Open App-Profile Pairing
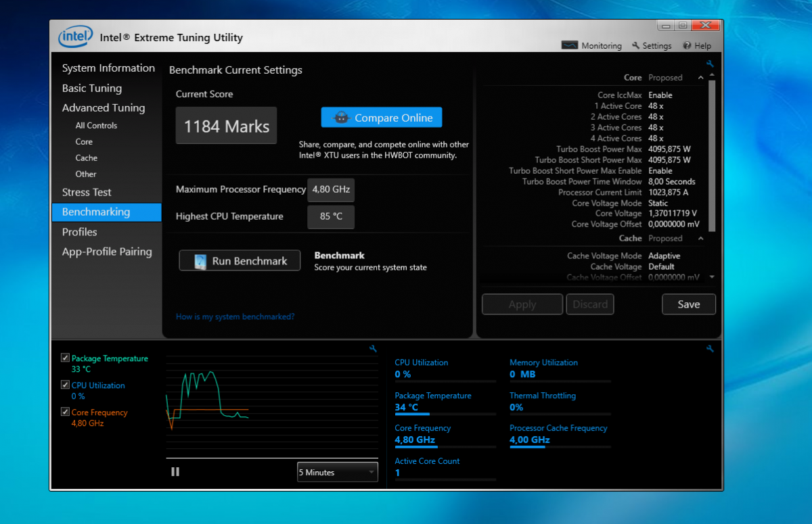The image size is (812, 524). [x=107, y=252]
